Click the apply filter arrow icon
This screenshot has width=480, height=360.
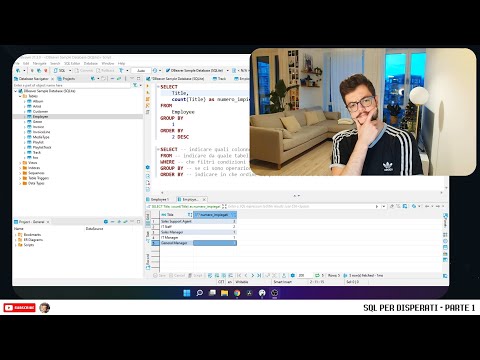377,207
